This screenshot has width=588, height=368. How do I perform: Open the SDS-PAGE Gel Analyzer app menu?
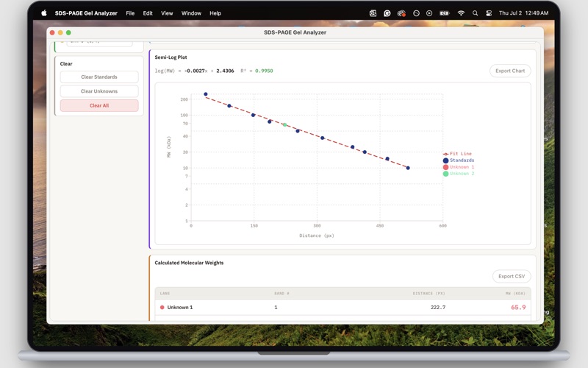point(86,13)
